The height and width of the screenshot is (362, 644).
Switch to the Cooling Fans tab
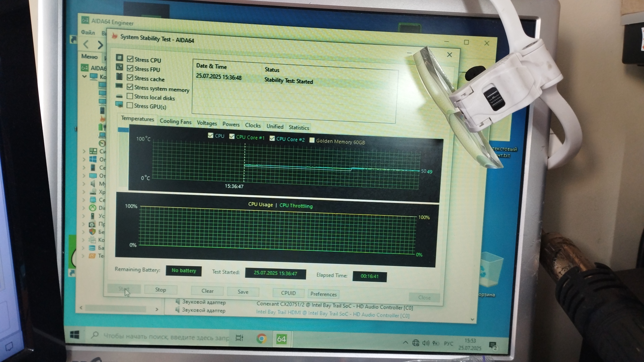click(x=175, y=121)
